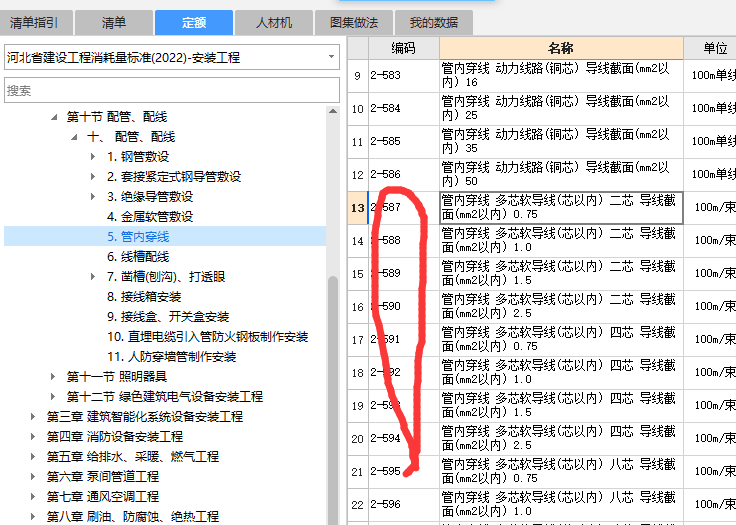
Task: Expand 第八章 刷油、防腐蚀、绝热工程
Action: (33, 517)
